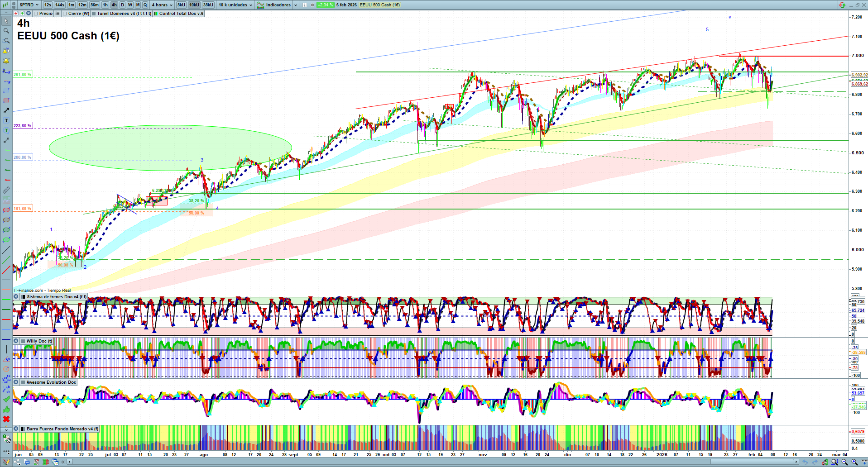
Task: Open the Indicadores button
Action: click(x=274, y=5)
